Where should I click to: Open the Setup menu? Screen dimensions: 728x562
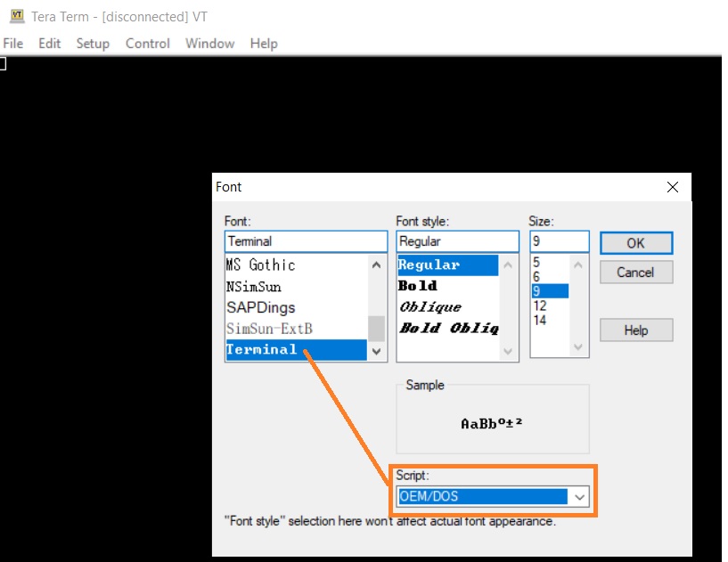point(93,44)
